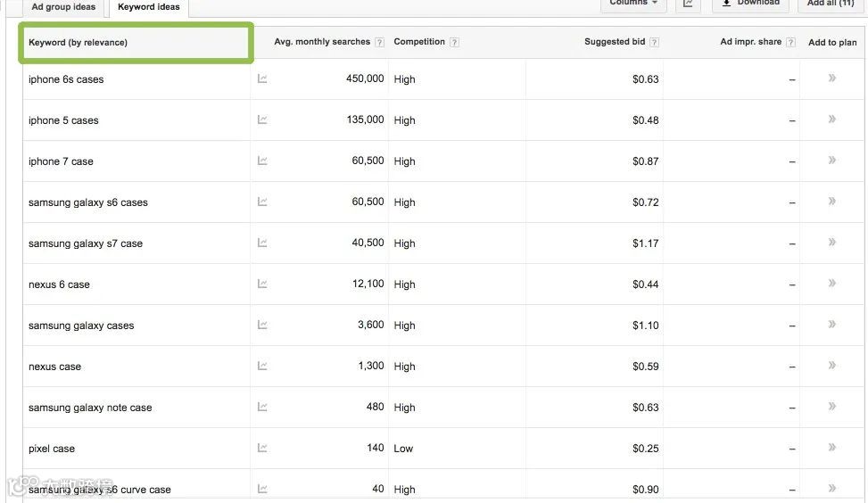Select the Keyword ideas tab
Image resolution: width=868 pixels, height=503 pixels.
[149, 8]
